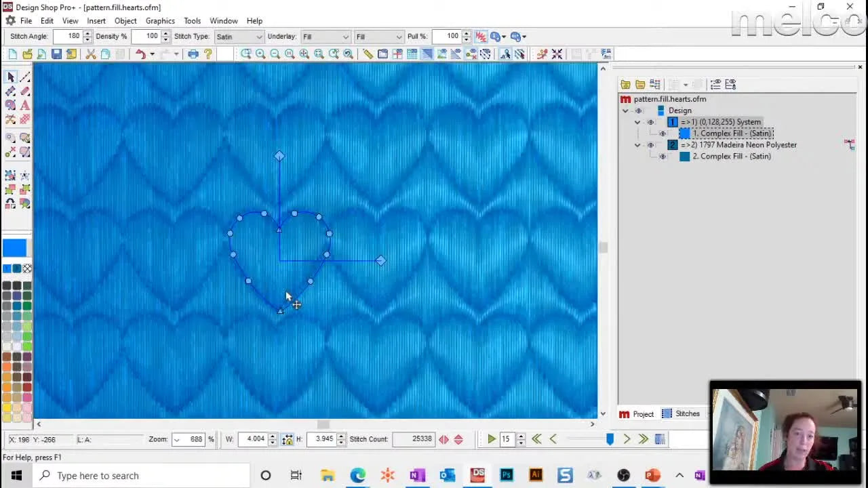Click the Windows Start button
Image resolution: width=868 pixels, height=488 pixels.
(16, 476)
